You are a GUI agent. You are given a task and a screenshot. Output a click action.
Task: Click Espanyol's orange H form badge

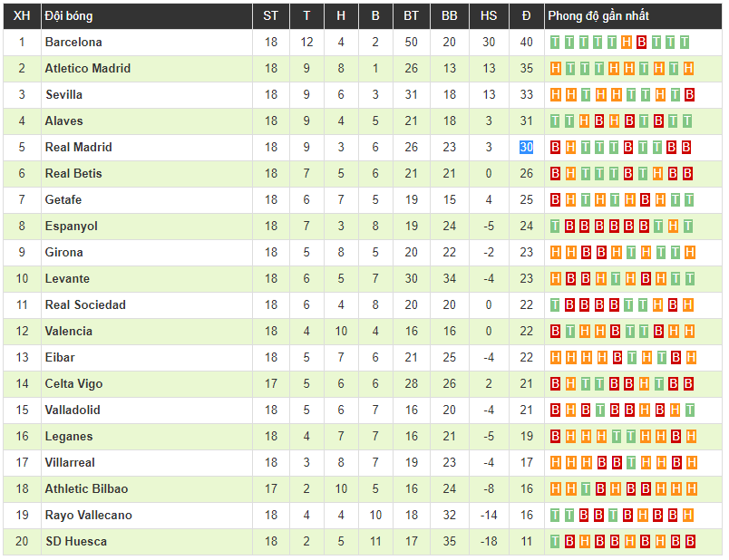tap(674, 226)
